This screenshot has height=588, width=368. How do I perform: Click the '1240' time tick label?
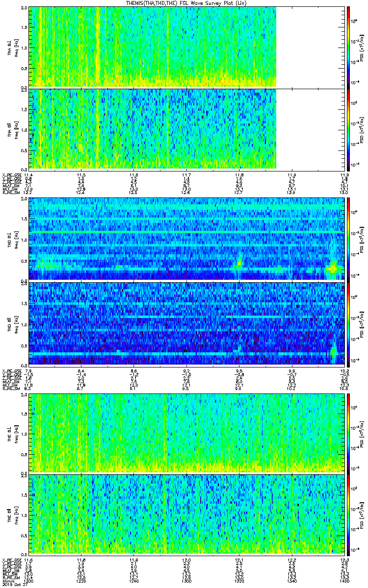click(x=133, y=582)
